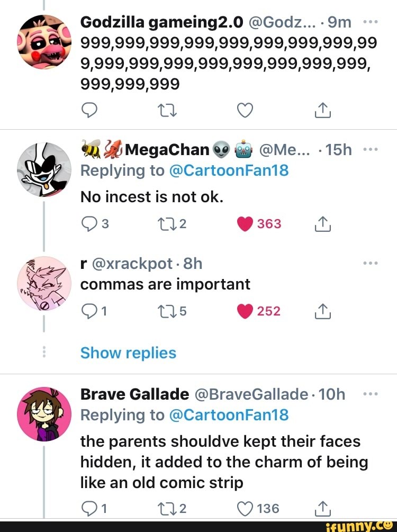Open the more options menu on Godzilla gameing2.0's tweet
The image size is (397, 532).
371,22
